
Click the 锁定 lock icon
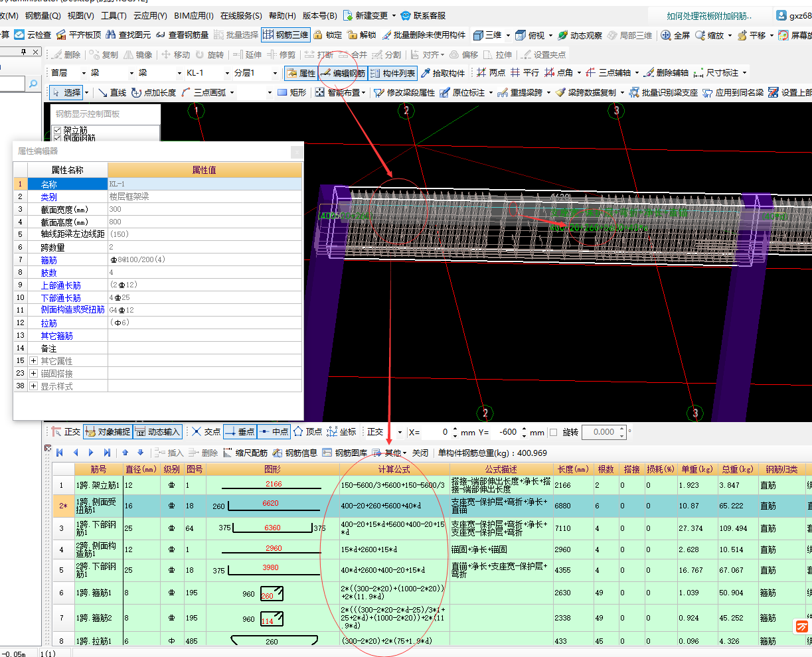(x=328, y=35)
